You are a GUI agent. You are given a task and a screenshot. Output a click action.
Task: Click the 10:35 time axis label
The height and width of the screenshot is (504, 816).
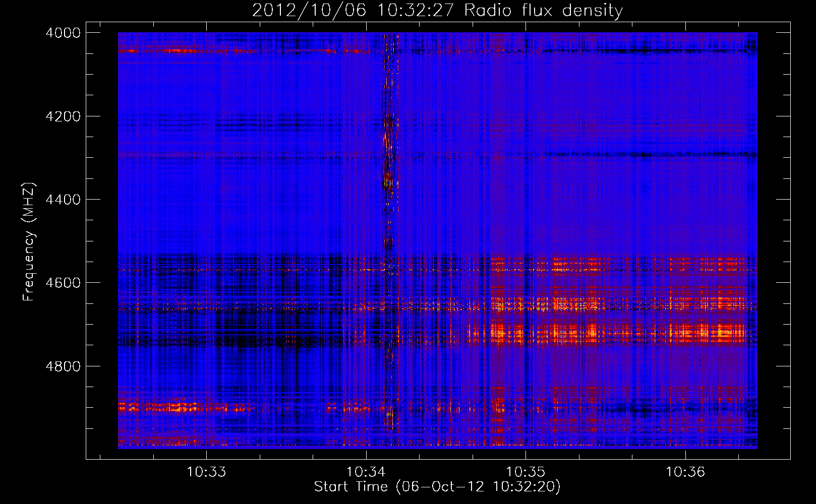pos(526,472)
